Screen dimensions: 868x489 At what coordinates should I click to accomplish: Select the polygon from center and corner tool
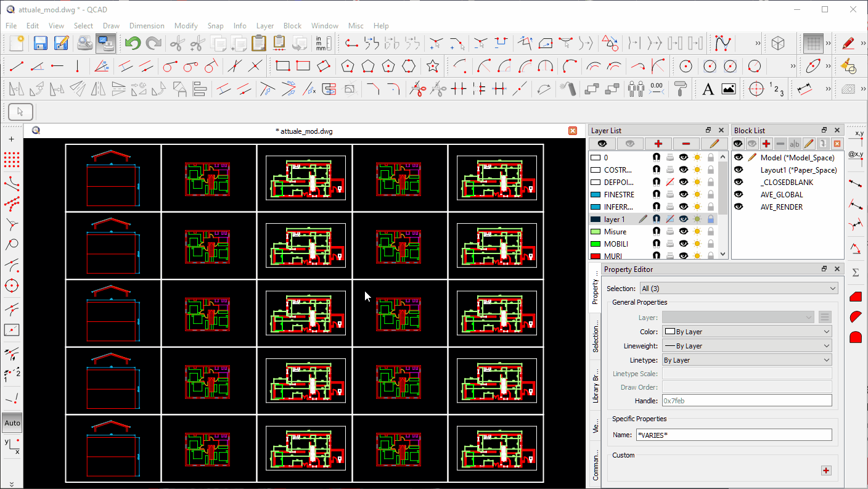348,66
